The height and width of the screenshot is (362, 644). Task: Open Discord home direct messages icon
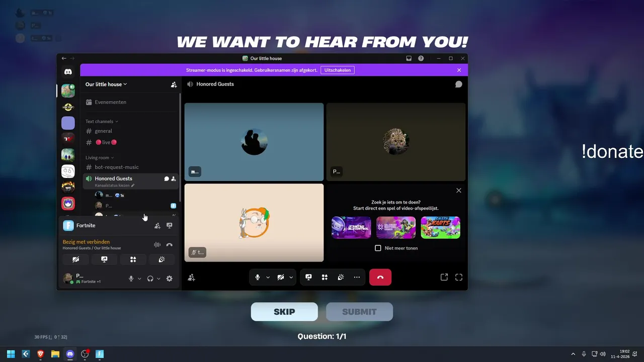68,72
